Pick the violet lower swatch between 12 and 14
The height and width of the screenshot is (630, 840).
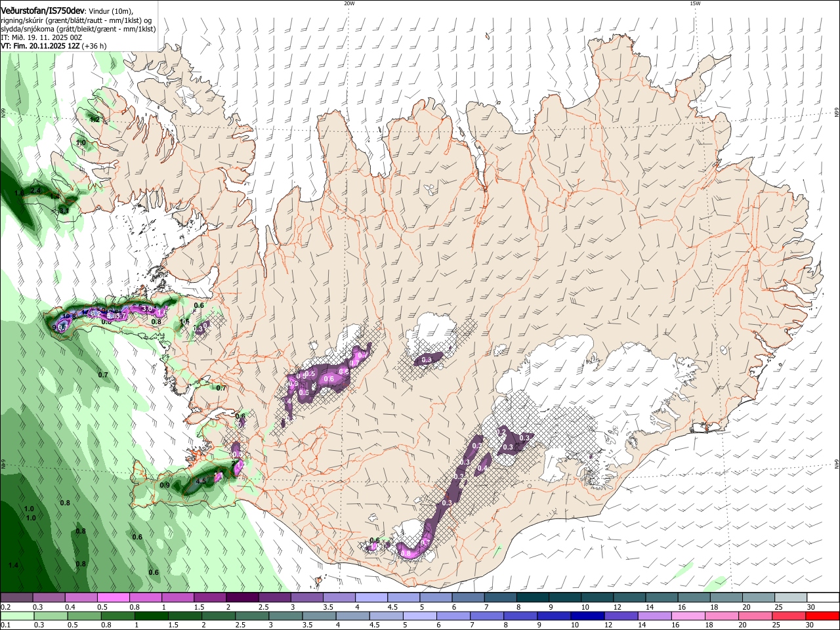(x=621, y=616)
